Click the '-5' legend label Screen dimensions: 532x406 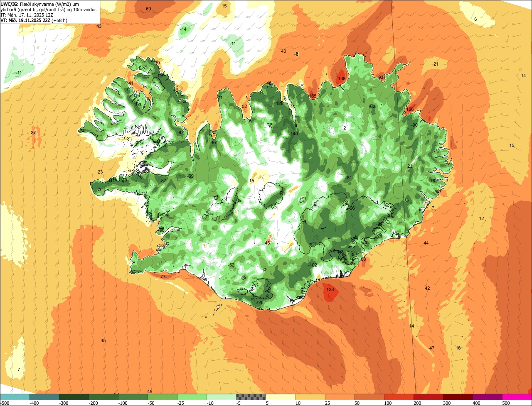point(238,403)
